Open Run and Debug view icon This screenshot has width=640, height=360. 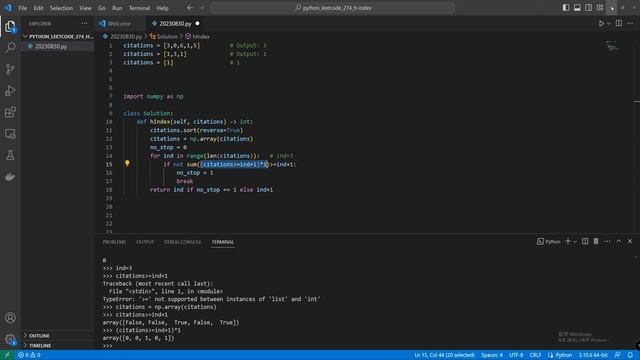(10, 91)
